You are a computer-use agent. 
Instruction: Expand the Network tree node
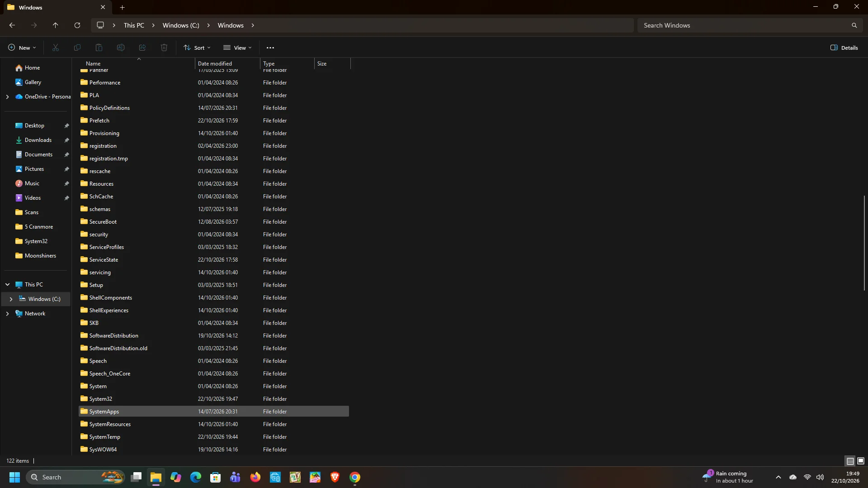click(x=7, y=314)
